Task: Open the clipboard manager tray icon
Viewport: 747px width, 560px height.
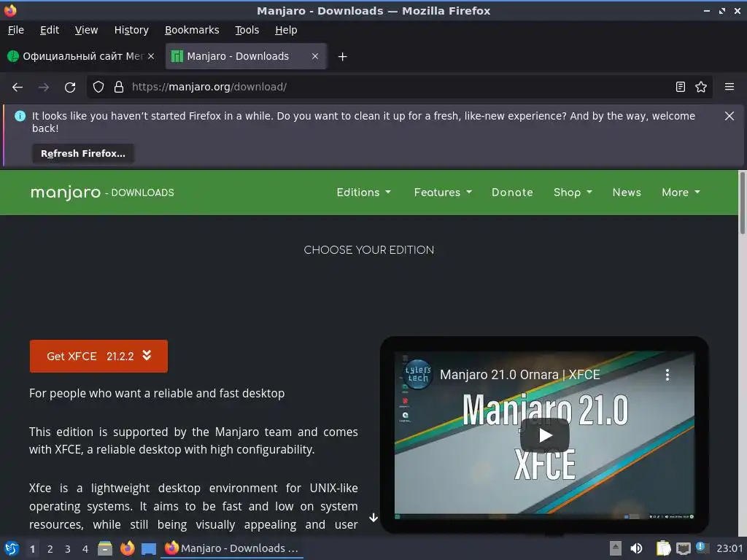Action: click(663, 548)
